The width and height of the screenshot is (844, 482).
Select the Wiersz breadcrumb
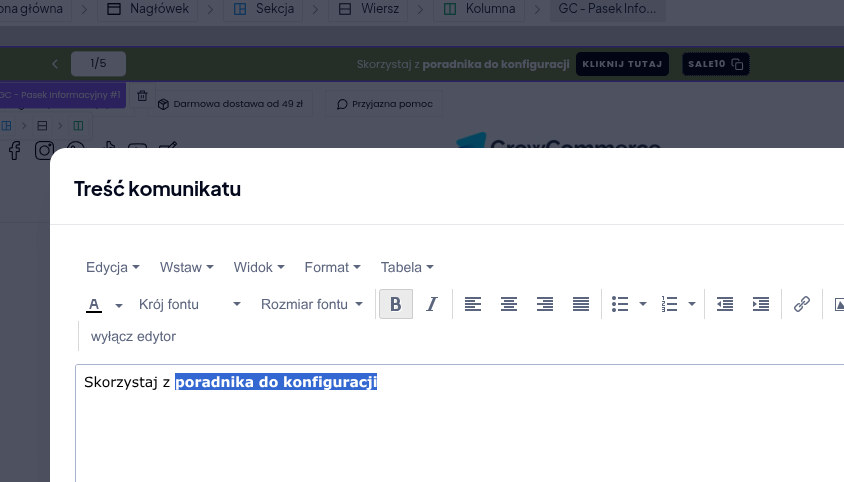coord(369,9)
